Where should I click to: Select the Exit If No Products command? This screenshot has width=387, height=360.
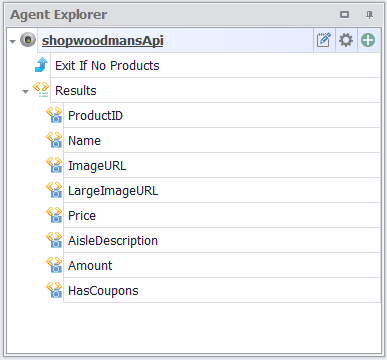(215, 65)
